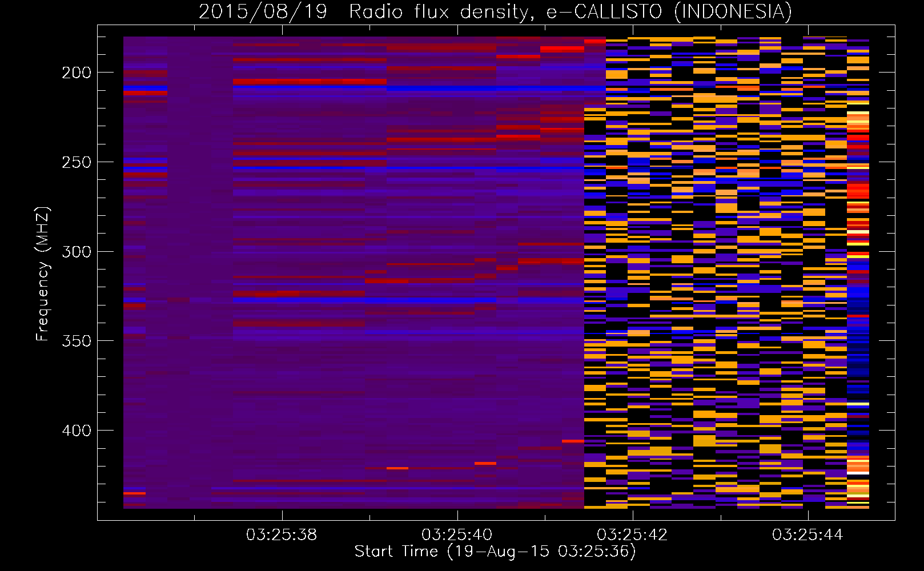This screenshot has height=571, width=924.
Task: Click the 200 frequency tick label
Action: point(76,73)
